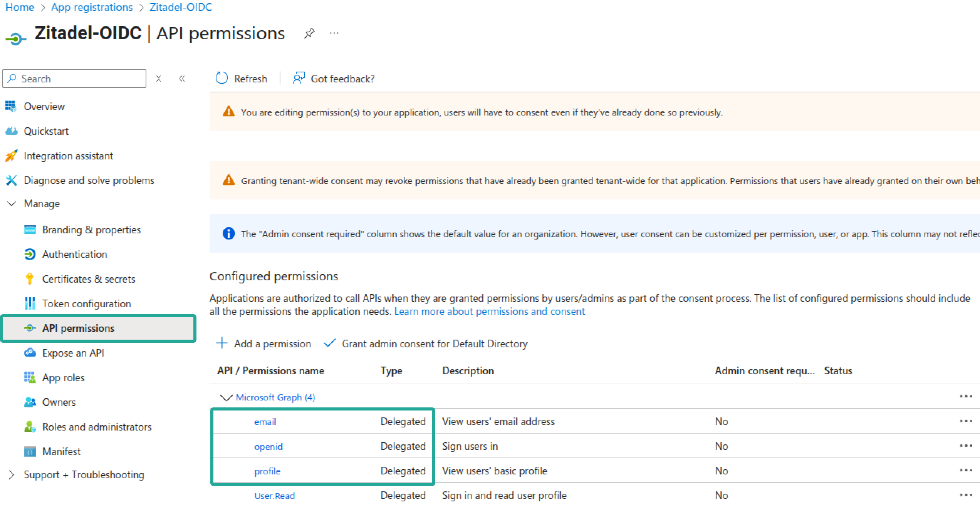Pin the API permissions page
The width and height of the screenshot is (980, 506).
click(309, 34)
